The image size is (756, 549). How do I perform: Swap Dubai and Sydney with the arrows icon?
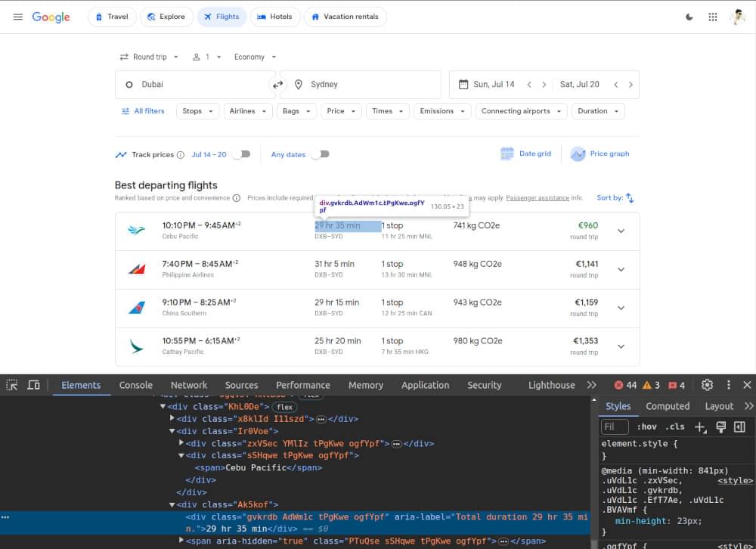point(278,84)
